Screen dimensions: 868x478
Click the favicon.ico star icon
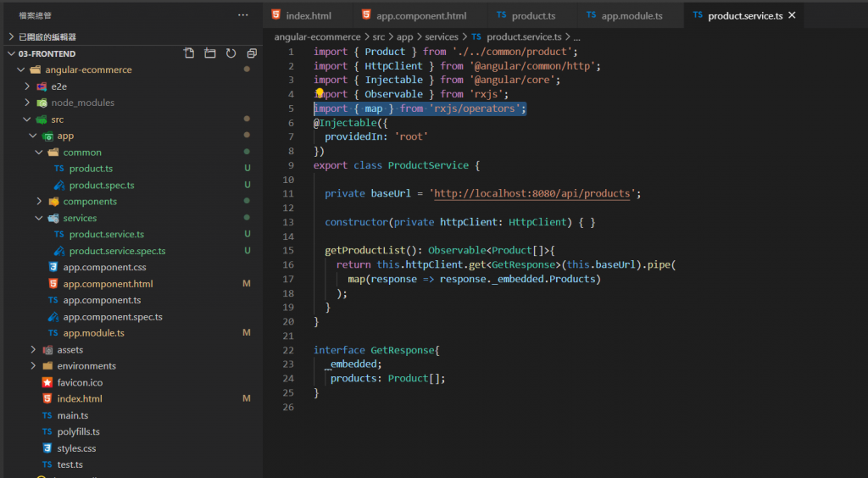[47, 382]
